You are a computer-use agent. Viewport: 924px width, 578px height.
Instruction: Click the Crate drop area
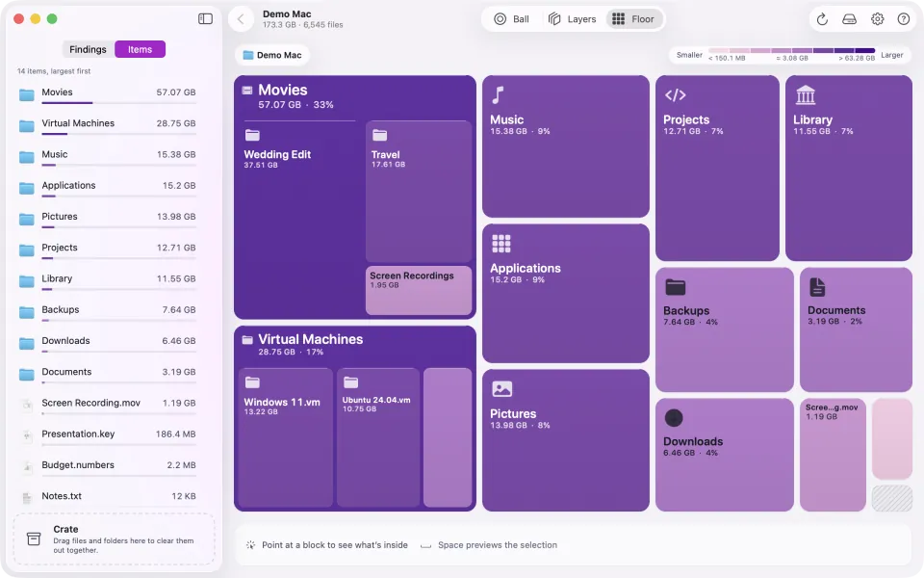[114, 539]
